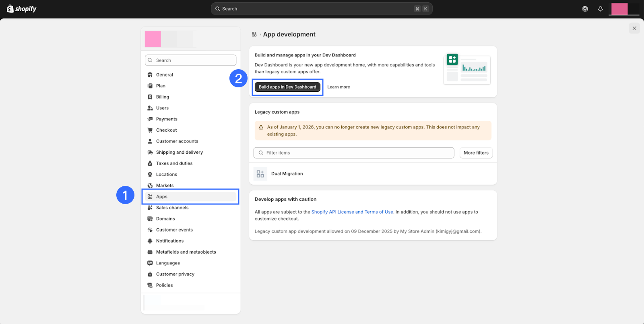Viewport: 644px width, 324px height.
Task: Click the Customer privacy lock icon
Action: [x=150, y=274]
